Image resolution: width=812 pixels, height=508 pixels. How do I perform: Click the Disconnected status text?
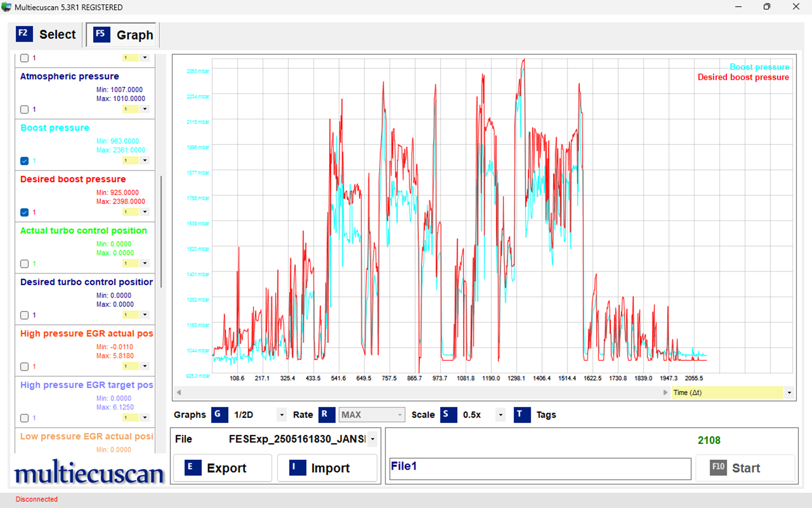click(37, 499)
